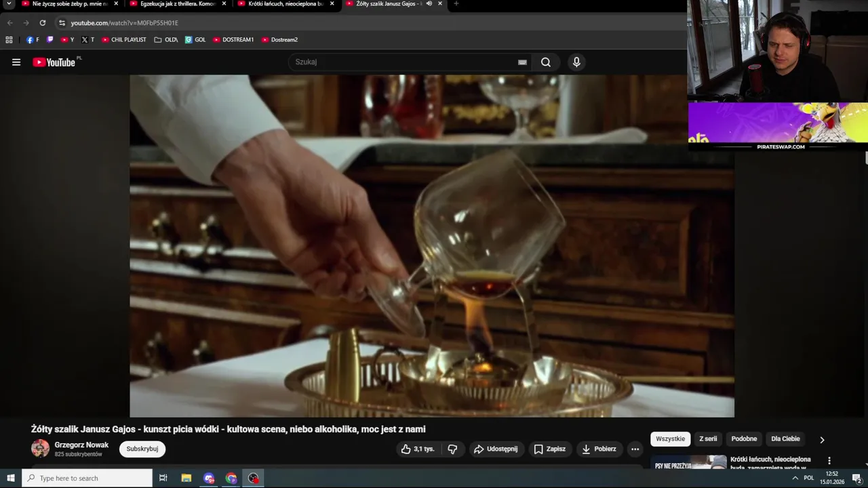Open the on-screen keyboard icon in search box
The height and width of the screenshot is (488, 868).
tap(522, 62)
